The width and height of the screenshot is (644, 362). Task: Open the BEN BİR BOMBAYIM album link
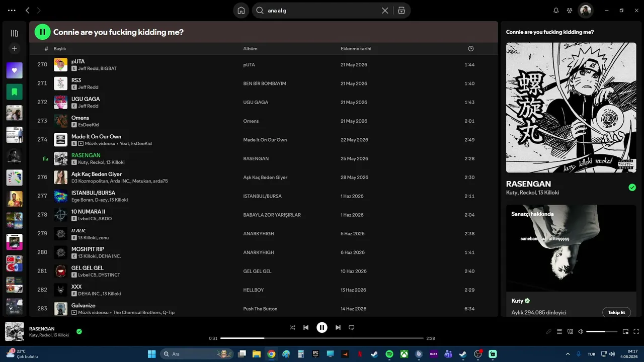pyautogui.click(x=265, y=83)
